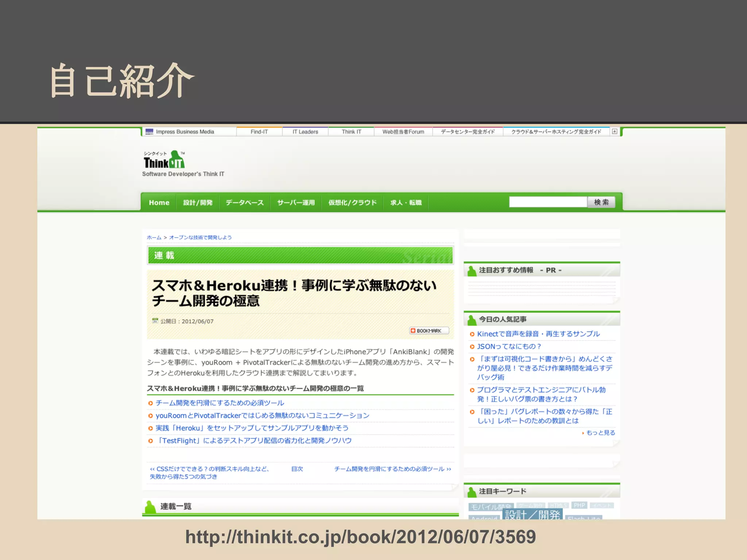Click the plus icon in the top bar
Screen dimensions: 747x560
click(615, 131)
